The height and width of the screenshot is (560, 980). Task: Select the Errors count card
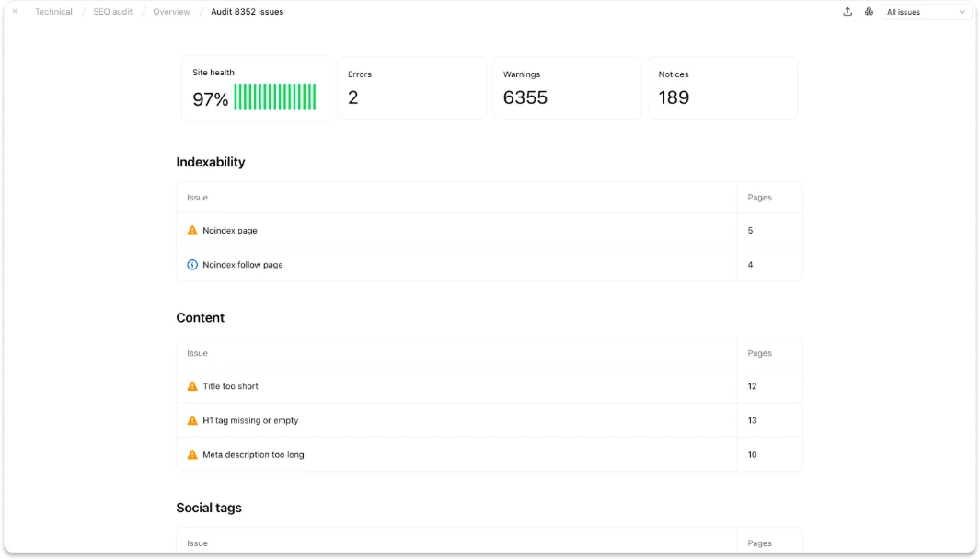[x=411, y=87]
